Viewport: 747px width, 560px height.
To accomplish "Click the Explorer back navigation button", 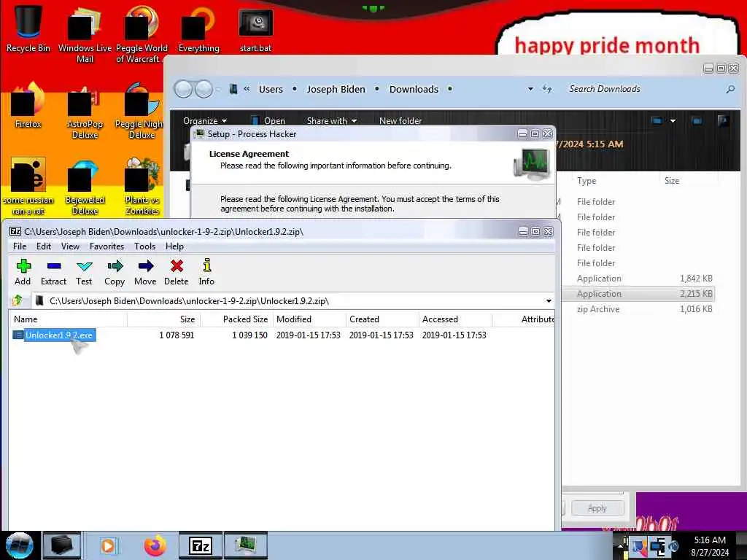I will pyautogui.click(x=183, y=89).
